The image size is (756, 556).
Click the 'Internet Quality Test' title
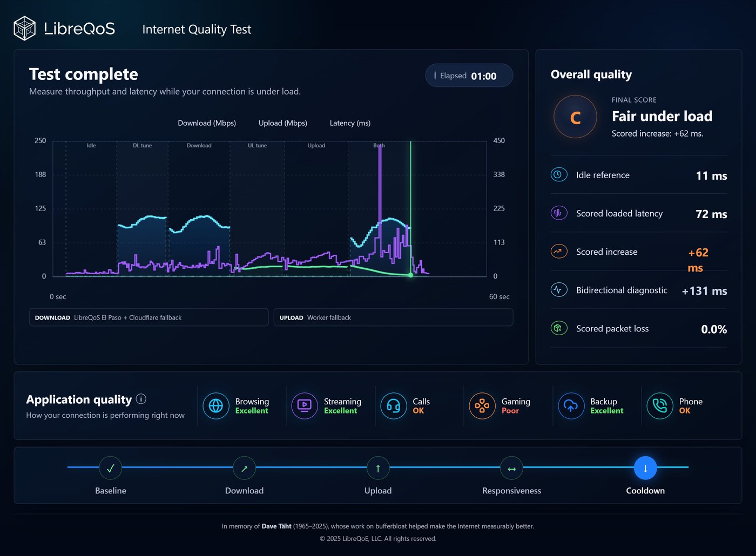click(197, 29)
